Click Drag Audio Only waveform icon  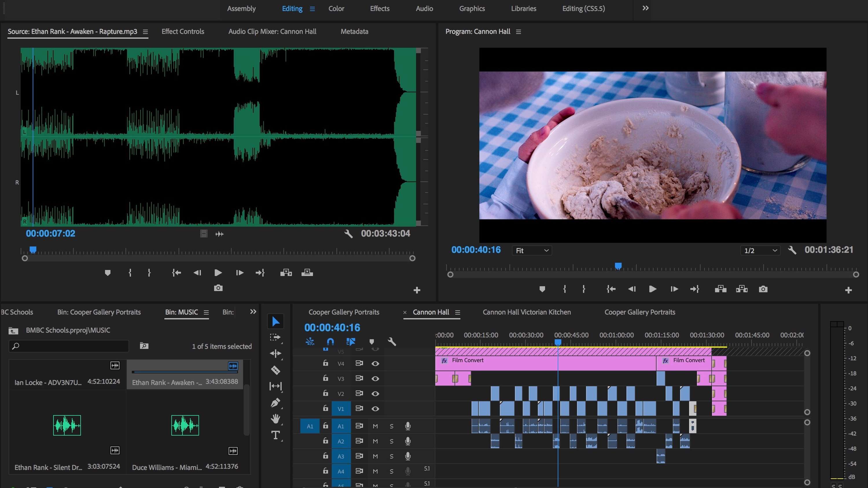click(219, 234)
